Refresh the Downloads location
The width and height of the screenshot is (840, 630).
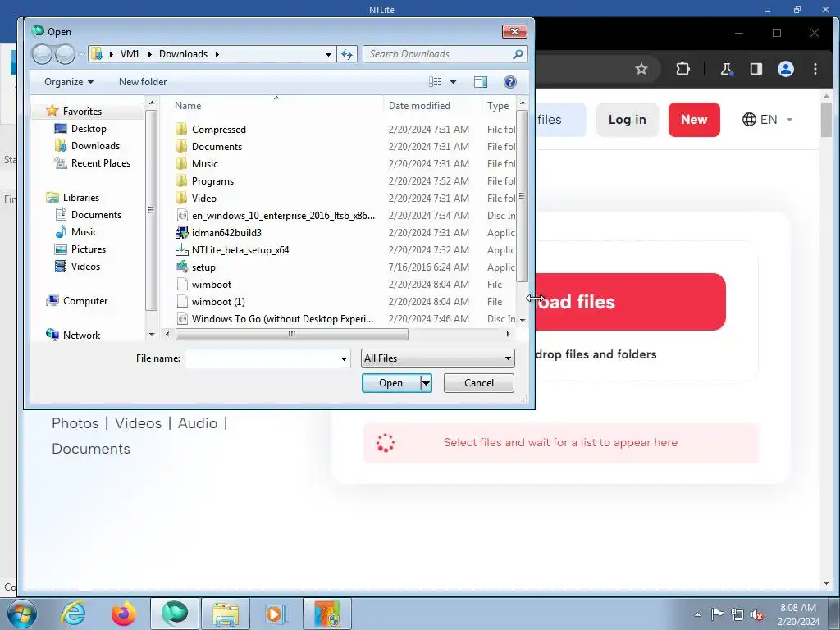347,54
